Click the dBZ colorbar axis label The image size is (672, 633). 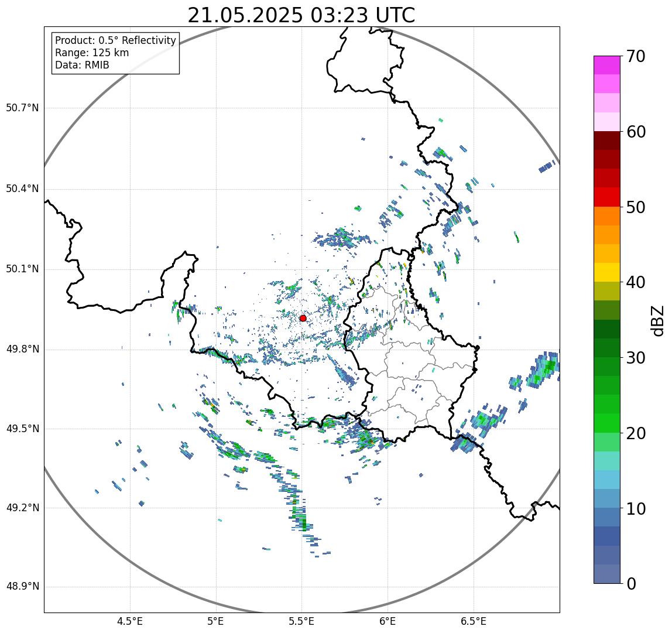tap(657, 320)
